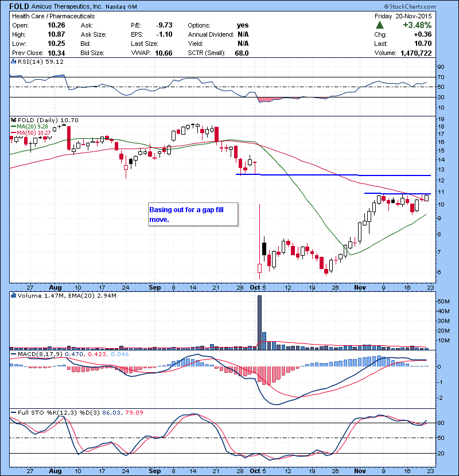This screenshot has width=459, height=476.
Task: Click the Sep label on price chart axis
Action: [x=154, y=287]
